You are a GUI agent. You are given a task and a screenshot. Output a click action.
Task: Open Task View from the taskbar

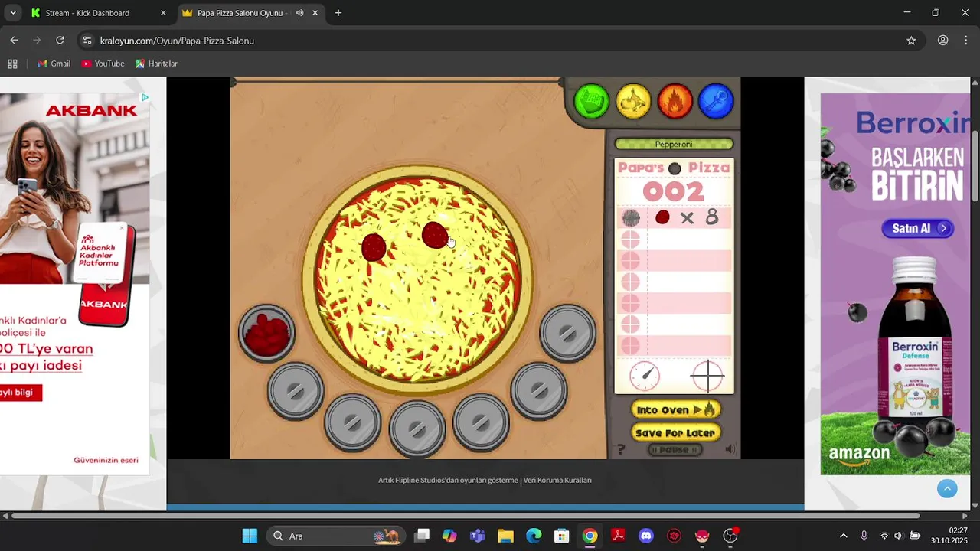click(x=422, y=536)
